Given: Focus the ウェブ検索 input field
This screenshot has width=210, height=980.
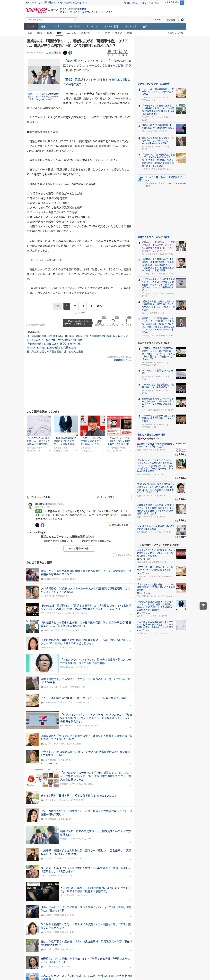Looking at the screenshot, I should click(x=156, y=3).
